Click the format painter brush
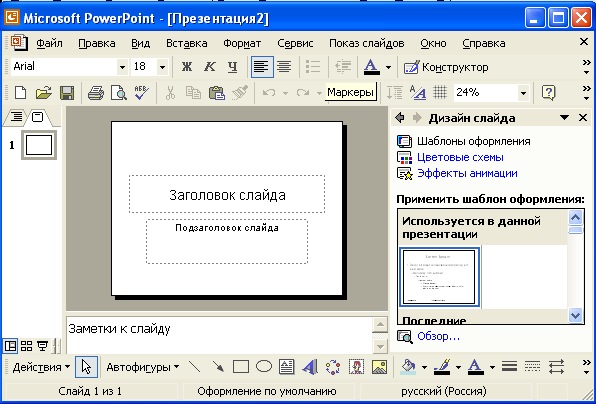Viewport: 596px width, 404px height. coord(240,92)
